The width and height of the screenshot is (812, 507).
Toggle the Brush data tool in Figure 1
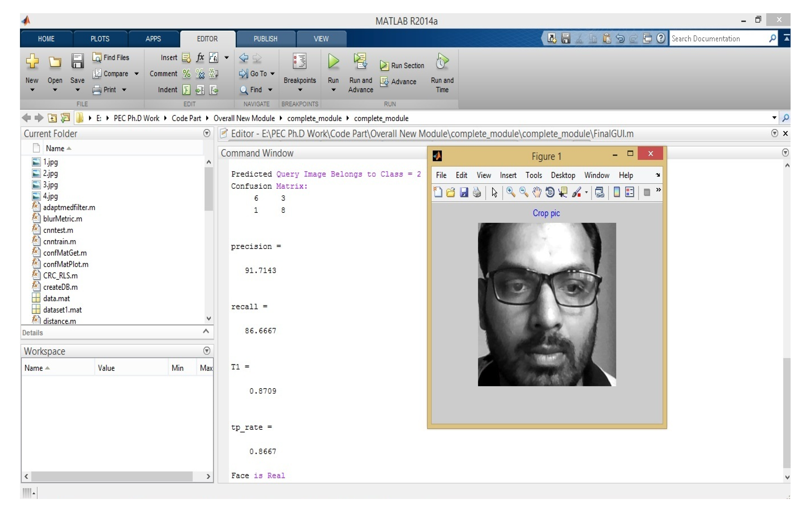[x=576, y=192]
